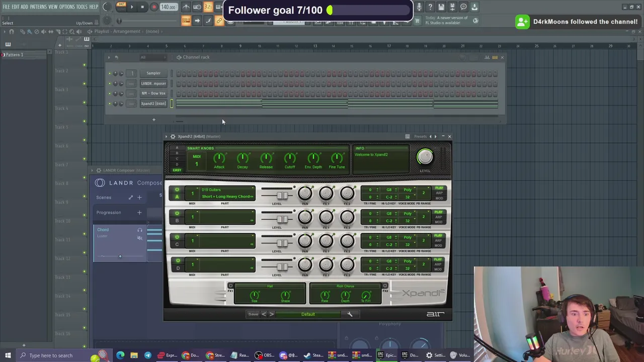Click the Save button at Xpand!2 bottom bar
The width and height of the screenshot is (644, 362).
tap(253, 314)
